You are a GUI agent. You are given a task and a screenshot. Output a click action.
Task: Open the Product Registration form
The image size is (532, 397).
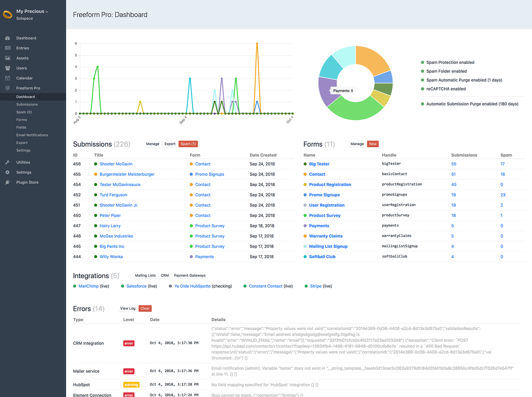tap(330, 185)
